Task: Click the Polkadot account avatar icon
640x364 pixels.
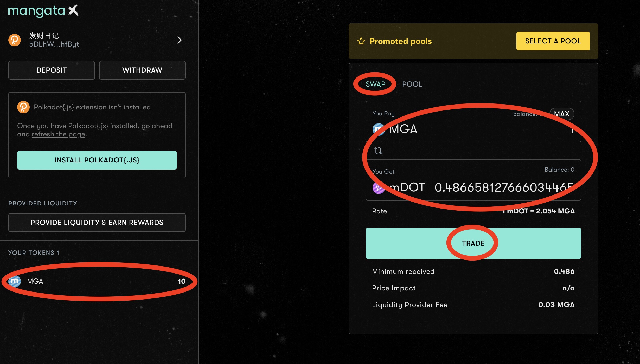Action: coord(15,40)
